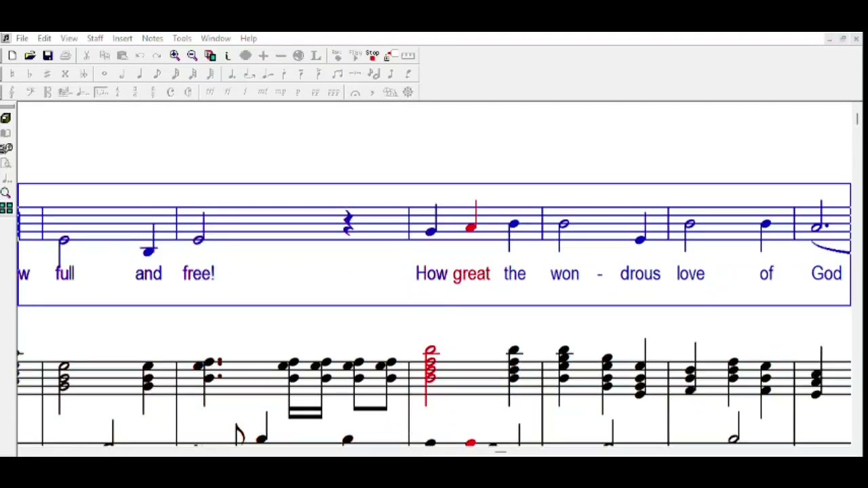
Task: Open the Staff menu
Action: (x=95, y=39)
